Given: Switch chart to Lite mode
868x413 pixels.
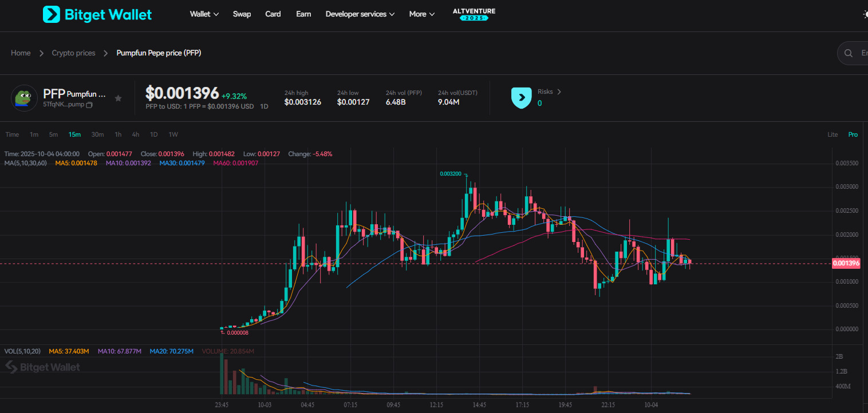Looking at the screenshot, I should click(x=833, y=134).
